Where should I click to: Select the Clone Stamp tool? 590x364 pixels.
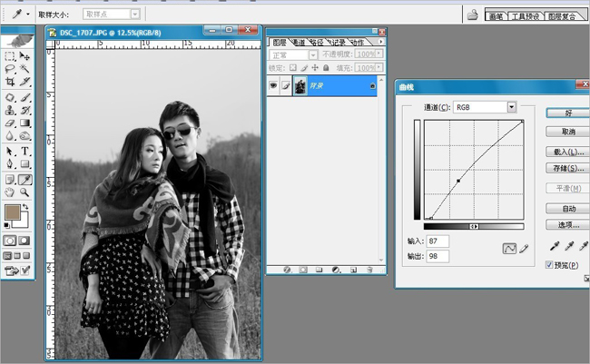coord(10,111)
